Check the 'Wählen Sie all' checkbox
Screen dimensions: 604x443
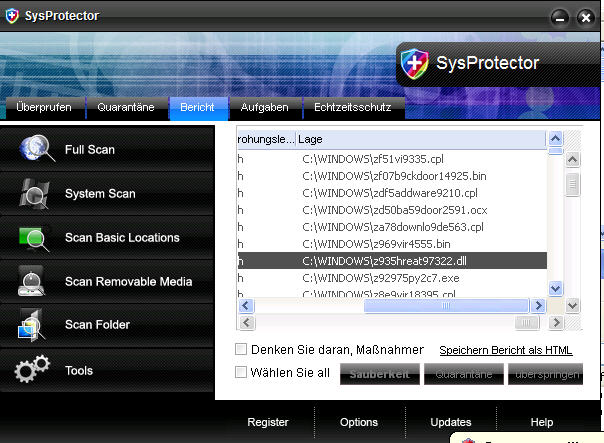coord(241,372)
